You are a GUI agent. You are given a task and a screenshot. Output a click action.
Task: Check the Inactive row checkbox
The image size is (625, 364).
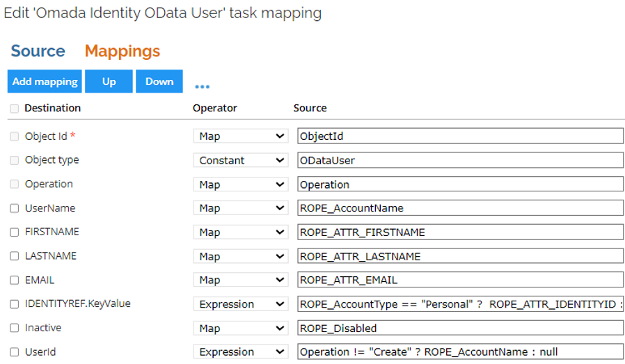[x=15, y=328]
